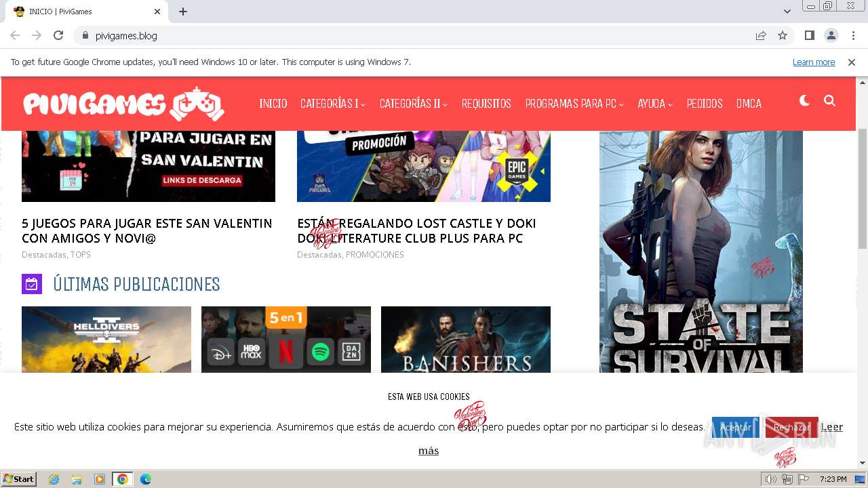Go back using browser back arrow
Viewport: 868px width, 488px height.
coord(15,35)
